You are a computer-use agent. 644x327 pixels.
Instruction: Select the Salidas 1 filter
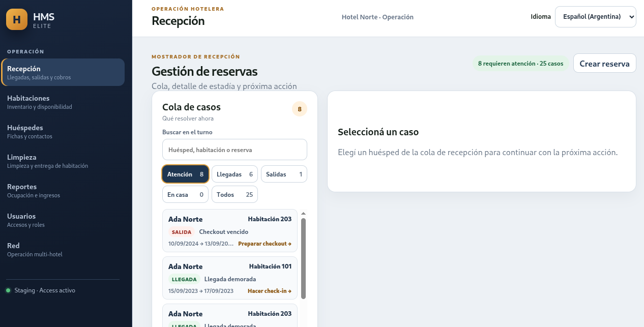pos(284,174)
